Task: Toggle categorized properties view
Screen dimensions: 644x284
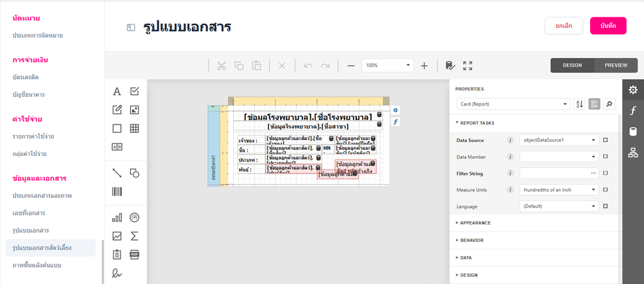Action: pos(594,104)
